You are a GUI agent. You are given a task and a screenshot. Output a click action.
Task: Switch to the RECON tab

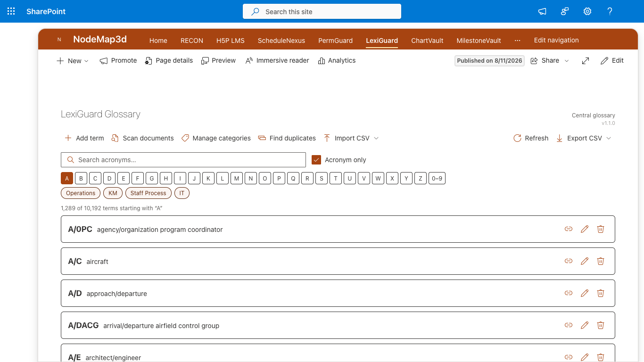[x=192, y=41]
